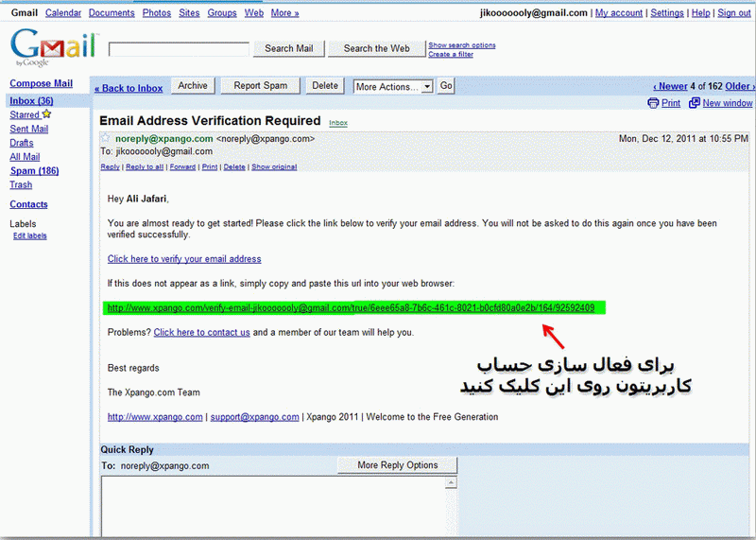The image size is (756, 540).
Task: Click the Archive button
Action: (193, 86)
